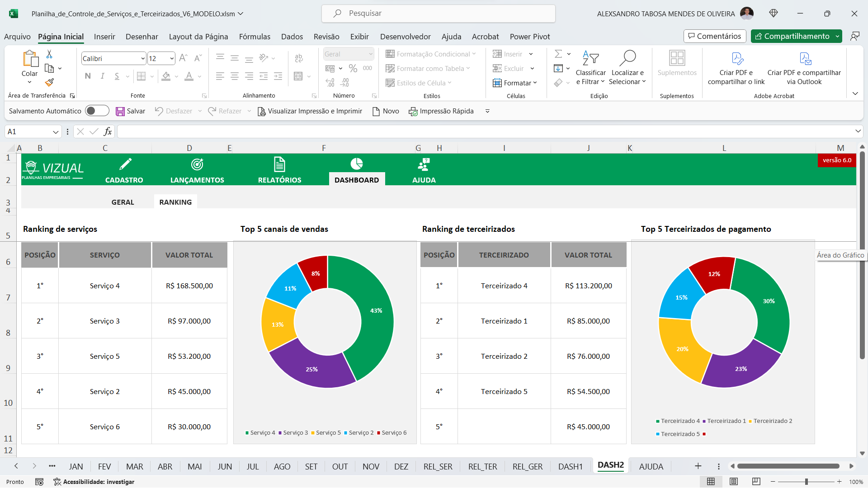Click the Salvar floppy disk icon
The width and height of the screenshot is (868, 488).
tap(120, 111)
